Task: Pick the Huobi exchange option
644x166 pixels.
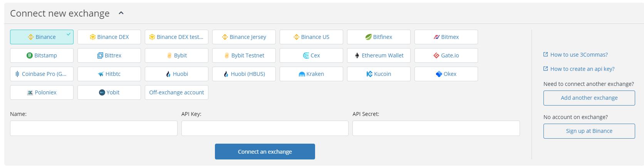Action: pyautogui.click(x=176, y=74)
